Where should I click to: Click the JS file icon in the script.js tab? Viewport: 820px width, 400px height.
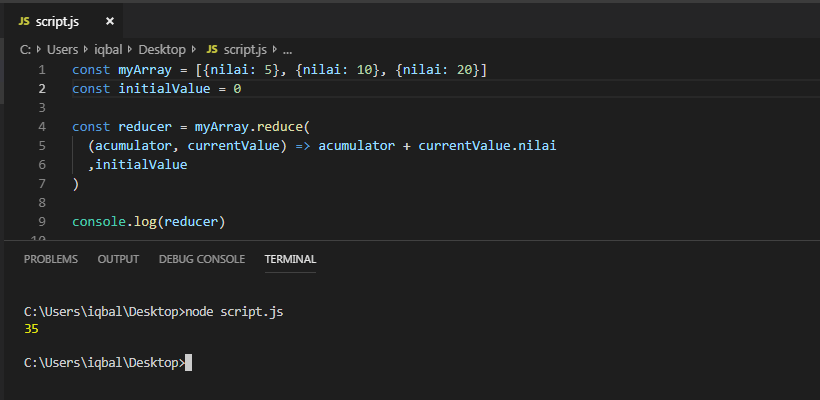point(24,21)
